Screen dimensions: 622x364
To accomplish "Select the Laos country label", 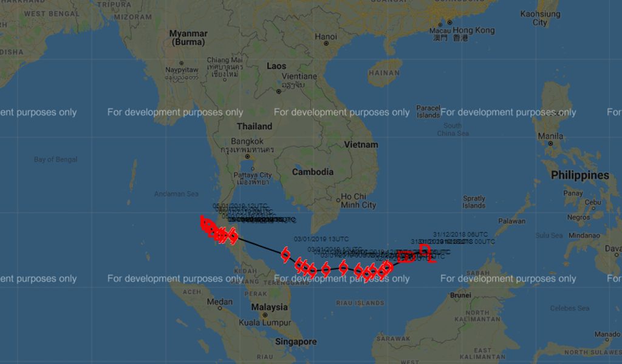I will point(276,66).
